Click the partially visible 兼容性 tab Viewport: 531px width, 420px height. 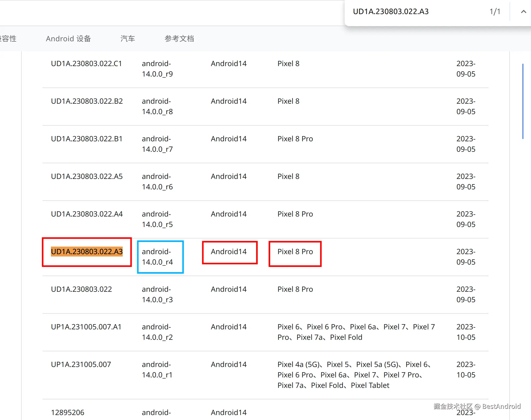point(8,39)
